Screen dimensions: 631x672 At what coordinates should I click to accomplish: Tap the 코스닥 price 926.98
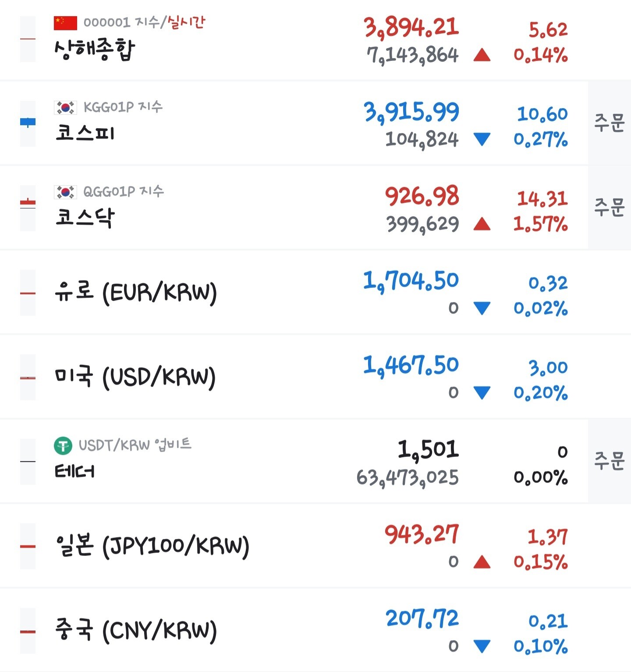point(422,196)
